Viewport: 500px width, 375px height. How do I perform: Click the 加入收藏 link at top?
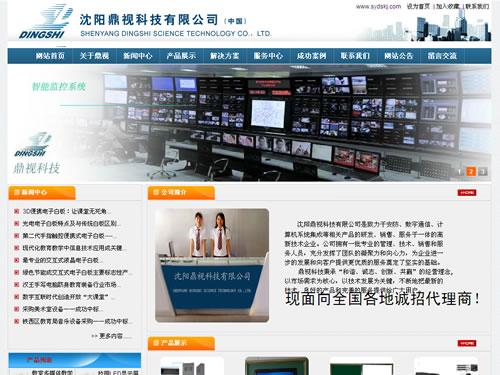tap(448, 6)
